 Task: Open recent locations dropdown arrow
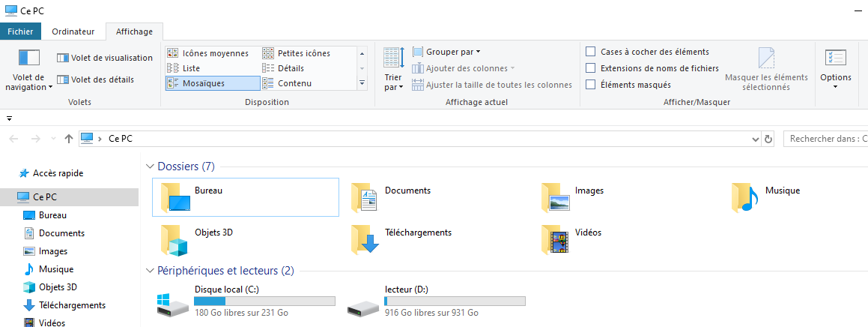point(53,139)
